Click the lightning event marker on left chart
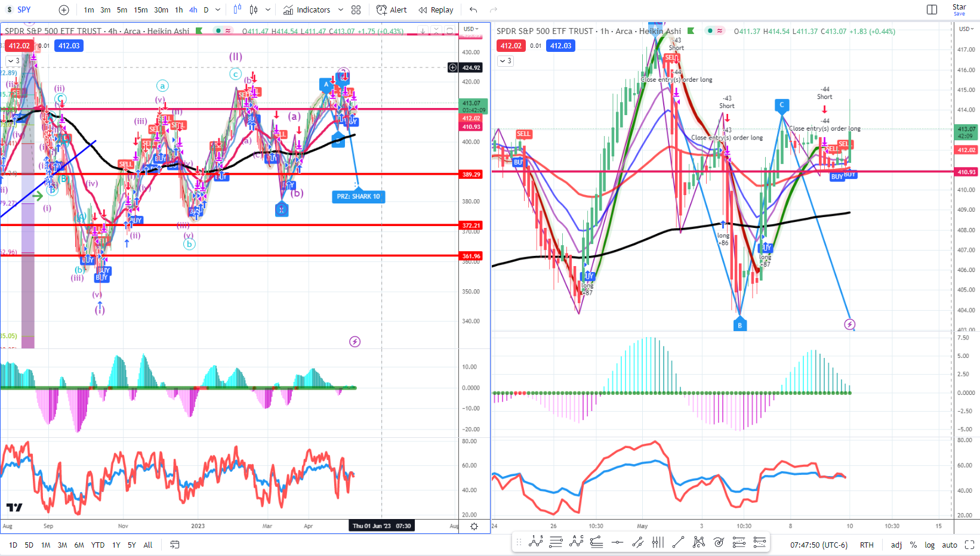This screenshot has height=556, width=980. 355,342
